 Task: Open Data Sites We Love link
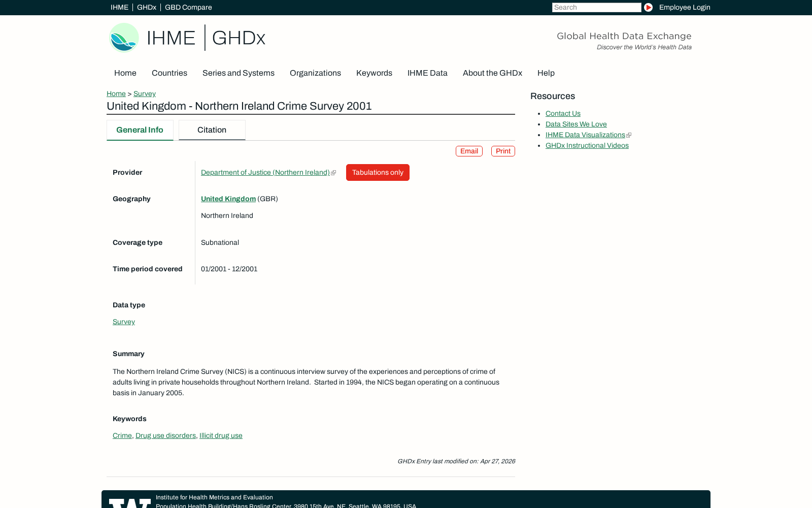click(x=576, y=124)
